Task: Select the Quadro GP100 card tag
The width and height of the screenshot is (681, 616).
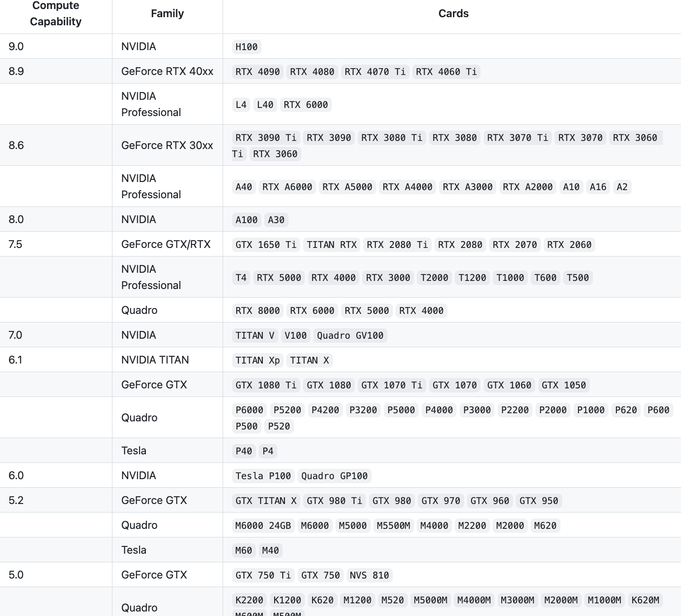Action: (x=334, y=476)
